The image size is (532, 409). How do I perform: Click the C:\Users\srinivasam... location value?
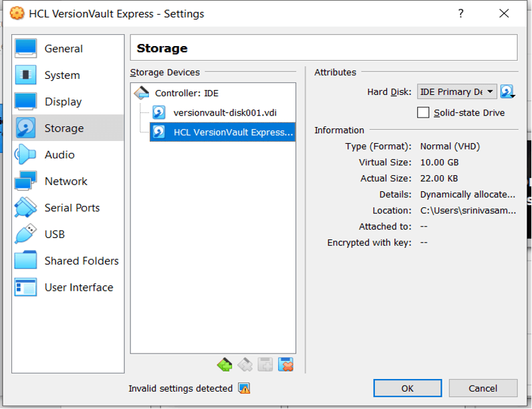(x=468, y=211)
